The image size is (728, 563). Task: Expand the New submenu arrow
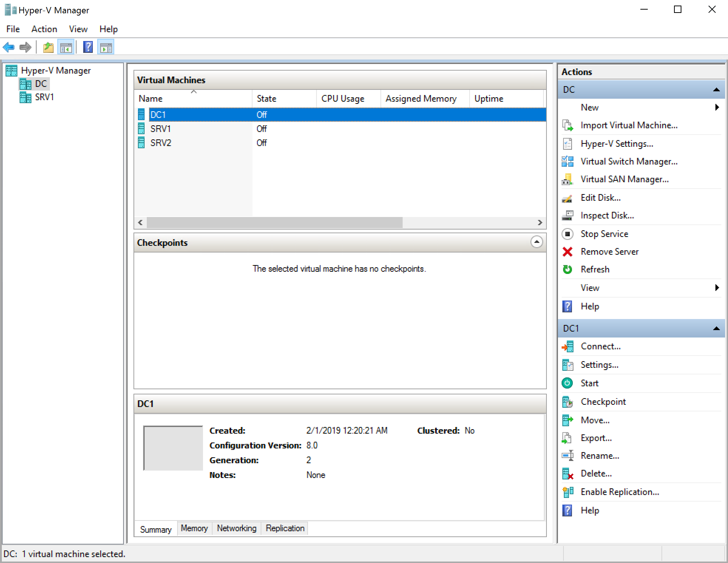click(x=717, y=107)
